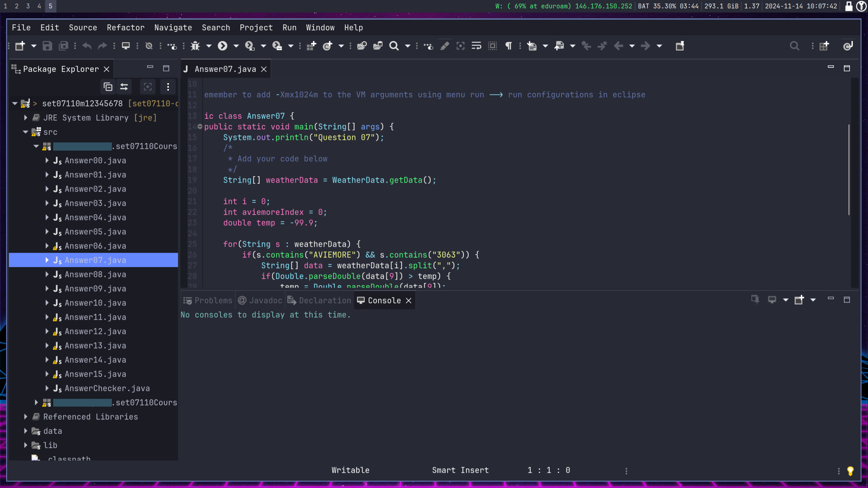Screen dimensions: 868x488
Task: Click the Run menu in the menu bar
Action: pos(289,27)
